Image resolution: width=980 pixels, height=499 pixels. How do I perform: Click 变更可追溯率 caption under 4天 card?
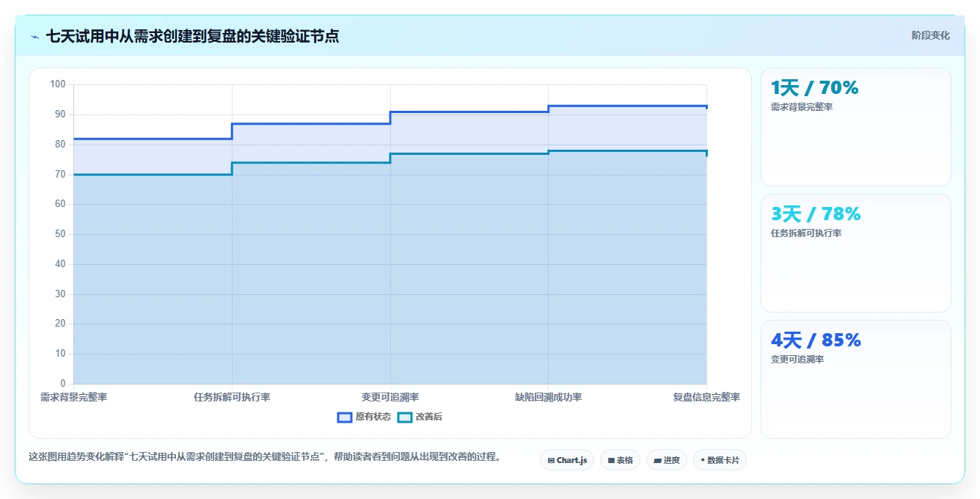(797, 360)
